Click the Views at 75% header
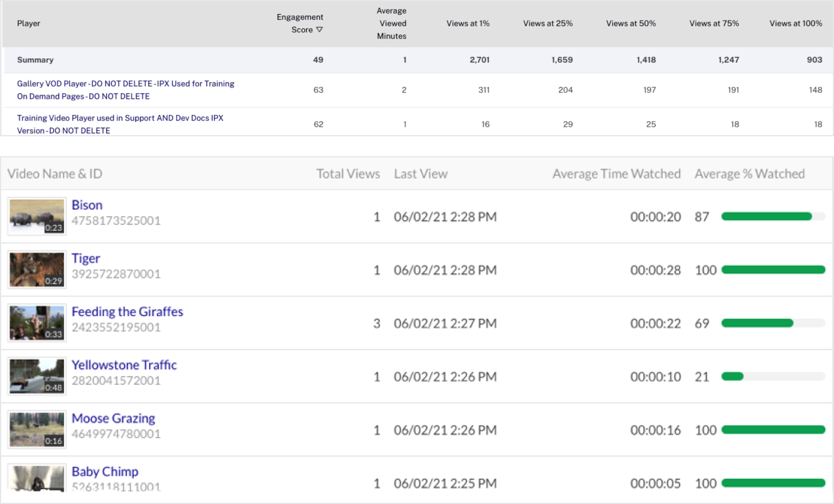 click(714, 23)
